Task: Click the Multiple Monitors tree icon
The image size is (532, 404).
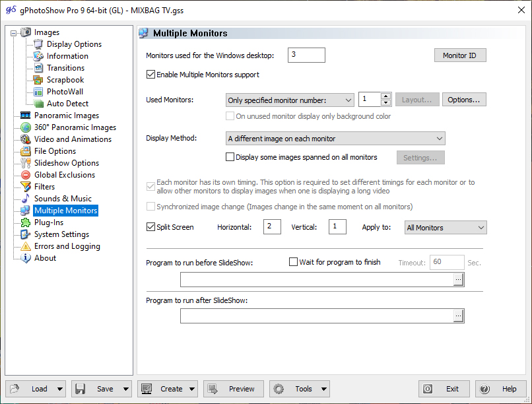Action: click(26, 211)
